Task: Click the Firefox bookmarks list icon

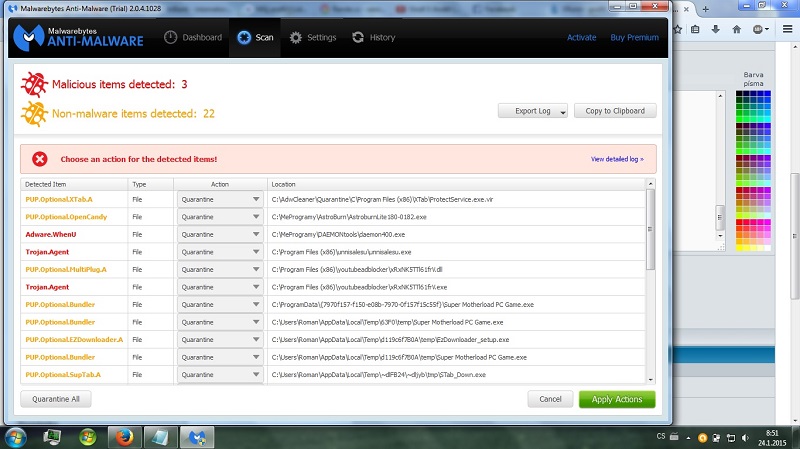Action: point(695,30)
